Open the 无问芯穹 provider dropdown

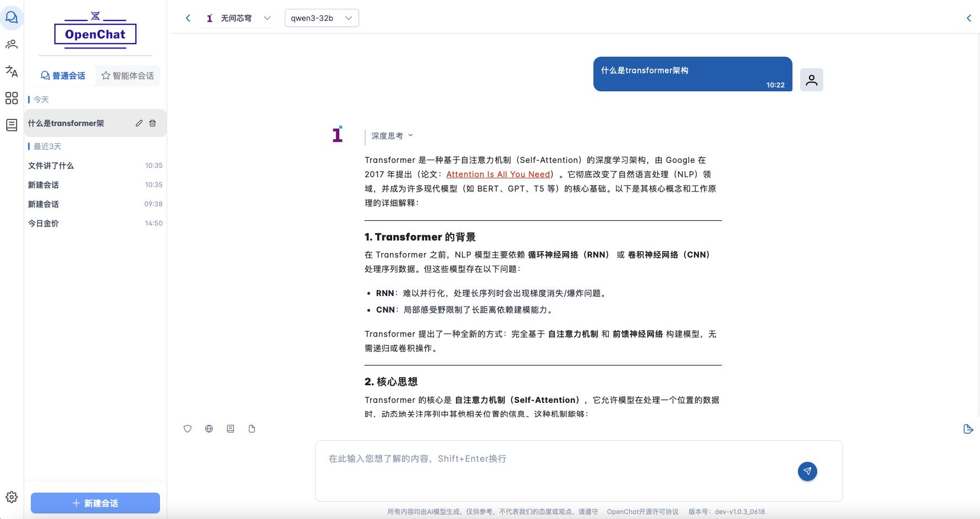tap(238, 18)
